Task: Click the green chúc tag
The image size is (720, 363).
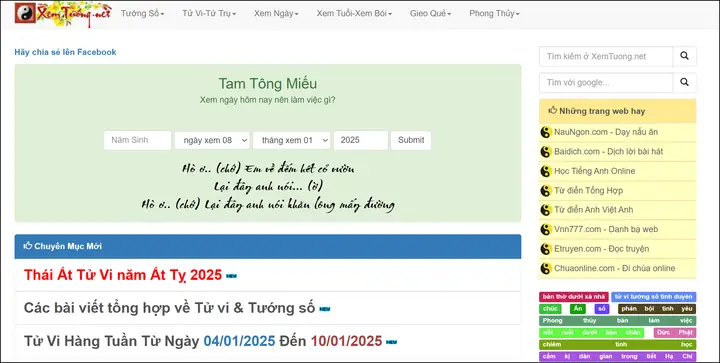Action: click(x=550, y=309)
